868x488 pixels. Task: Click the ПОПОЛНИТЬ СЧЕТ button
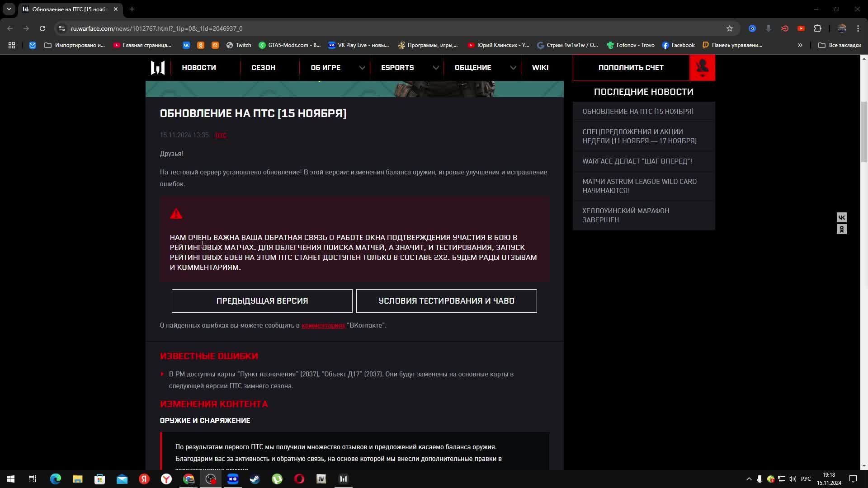pyautogui.click(x=631, y=68)
